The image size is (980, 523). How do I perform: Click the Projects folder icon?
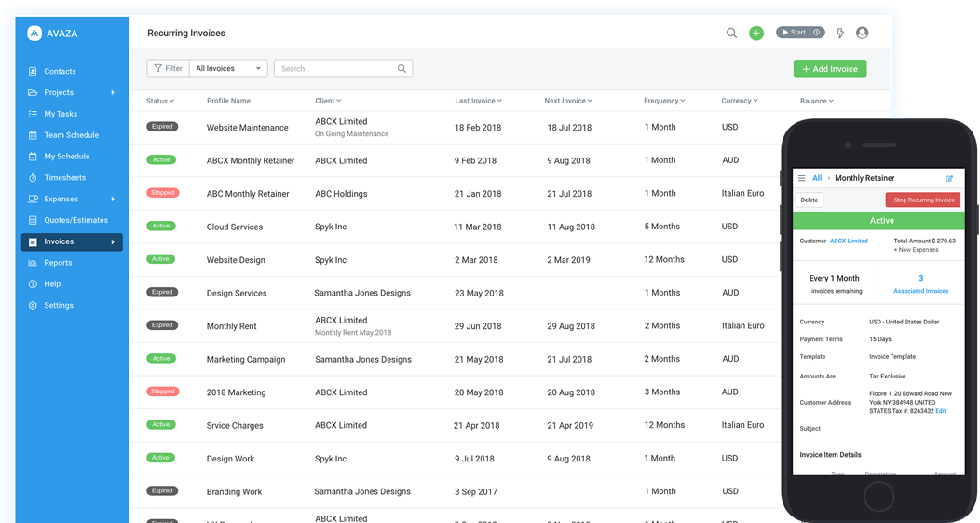33,92
